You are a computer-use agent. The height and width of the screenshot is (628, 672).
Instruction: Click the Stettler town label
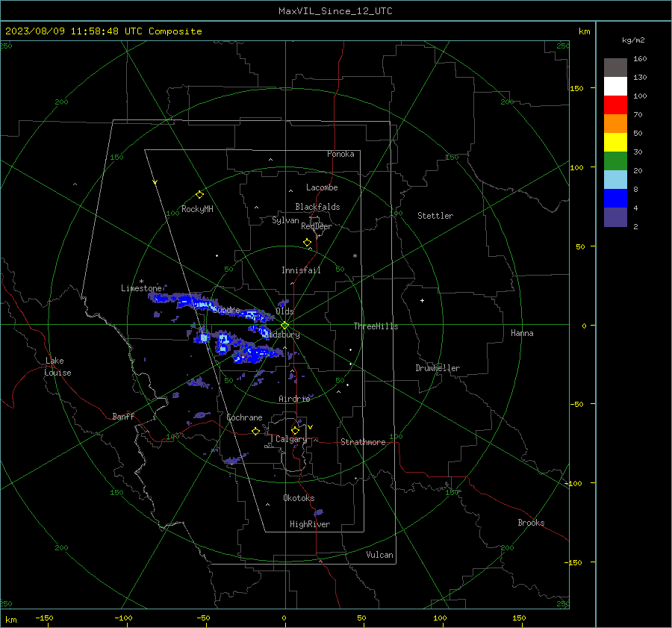pyautogui.click(x=435, y=216)
